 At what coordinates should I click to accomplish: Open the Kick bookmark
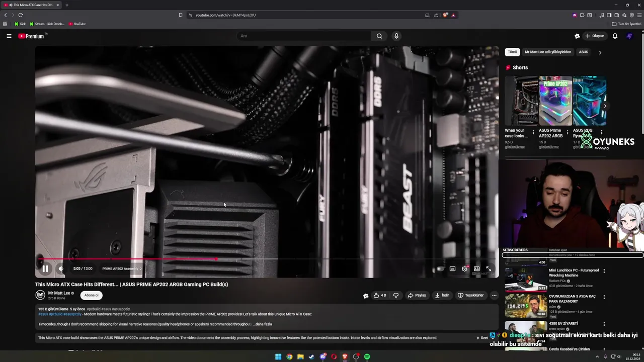pos(20,24)
